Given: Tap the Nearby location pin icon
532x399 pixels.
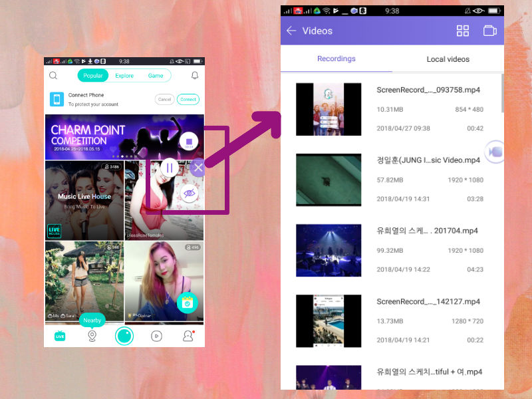Looking at the screenshot, I should tap(92, 336).
